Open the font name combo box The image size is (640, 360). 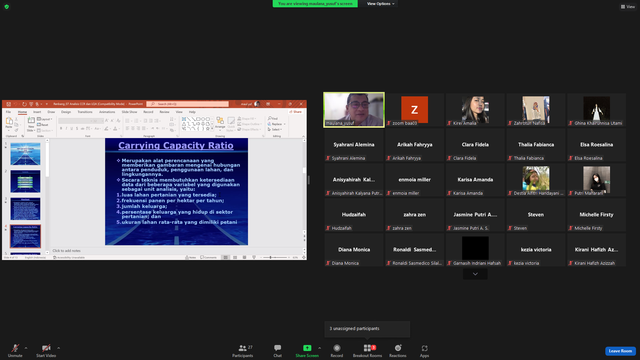point(75,121)
